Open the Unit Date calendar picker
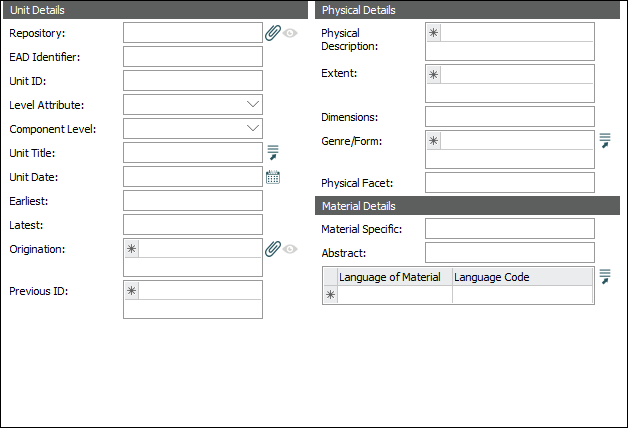 [273, 177]
